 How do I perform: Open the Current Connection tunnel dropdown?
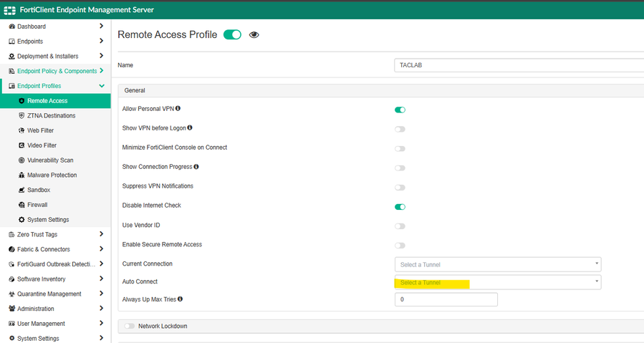point(498,264)
